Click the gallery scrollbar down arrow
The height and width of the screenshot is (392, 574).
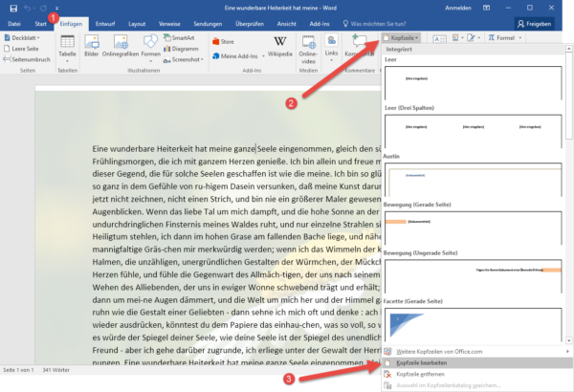pyautogui.click(x=569, y=340)
